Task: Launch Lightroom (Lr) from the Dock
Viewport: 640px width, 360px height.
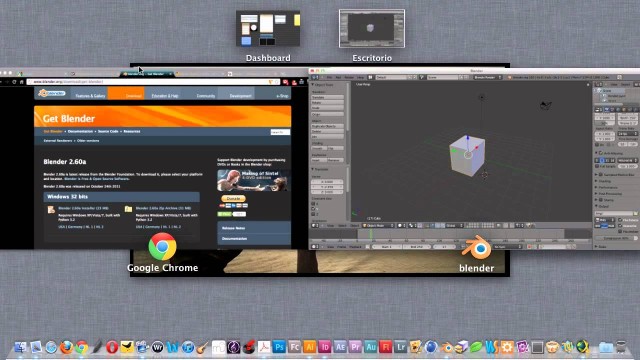Action: pos(401,347)
